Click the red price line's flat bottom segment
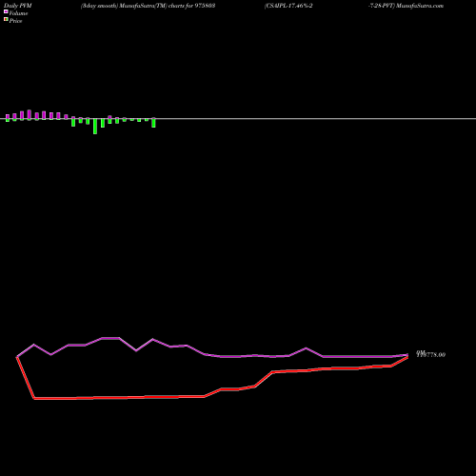Viewport: 476px width, 476px height. point(119,398)
